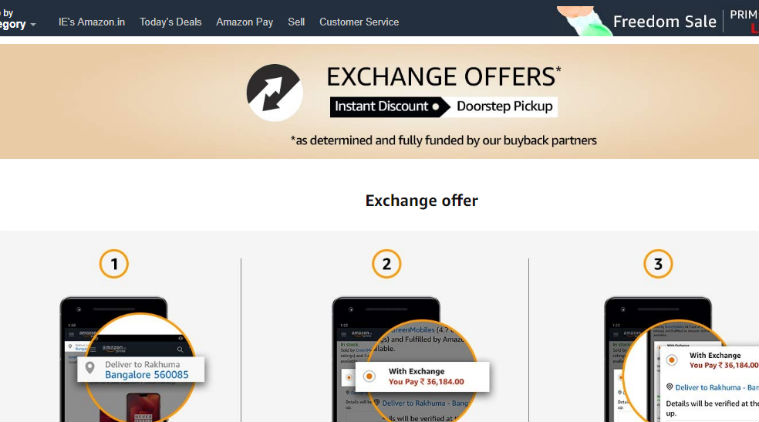Open Customer Service link
Image resolution: width=759 pixels, height=422 pixels.
359,22
